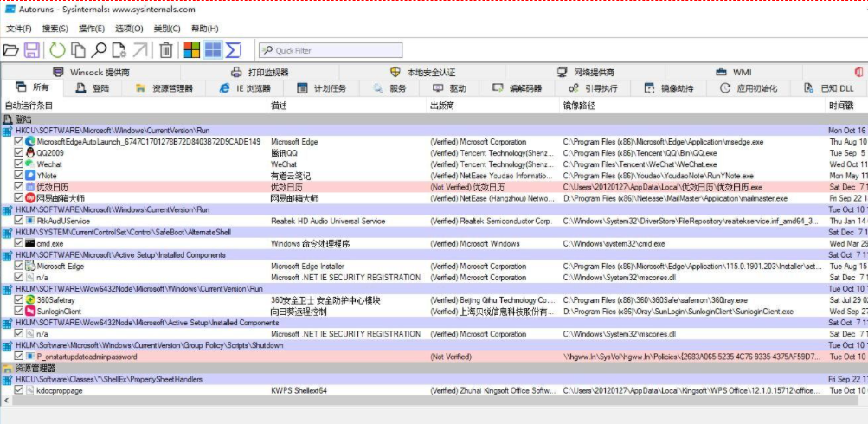868x424 pixels.
Task: Click KWPS Shellext64 description text
Action: [299, 390]
